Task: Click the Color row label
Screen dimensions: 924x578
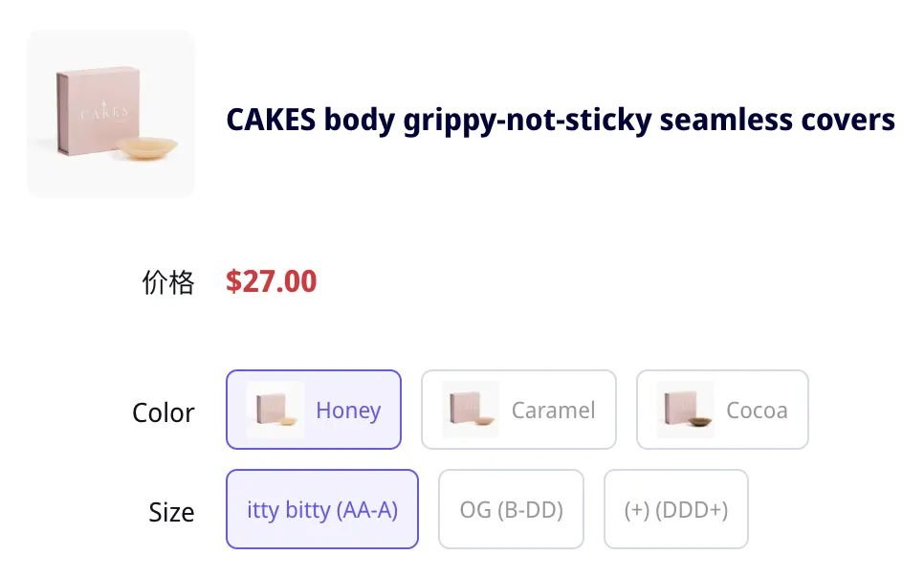Action: click(x=164, y=413)
